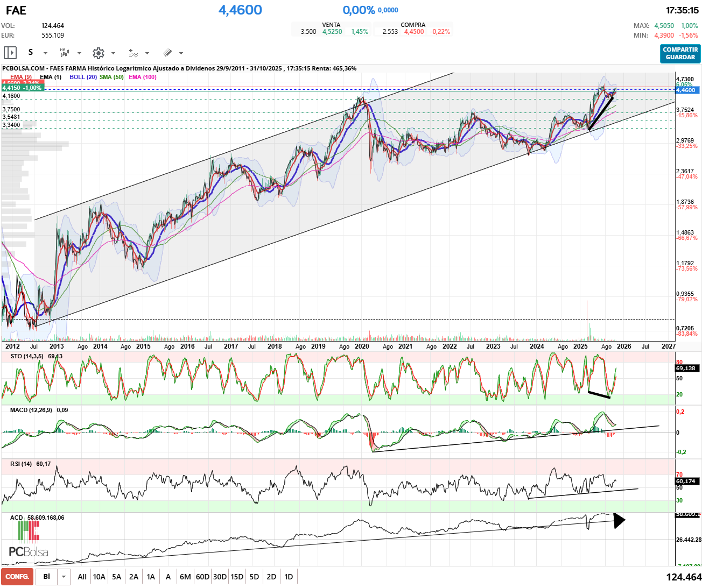Expand the drawing tools dropdown arrow
Image resolution: width=709 pixels, height=588 pixels.
coord(181,53)
